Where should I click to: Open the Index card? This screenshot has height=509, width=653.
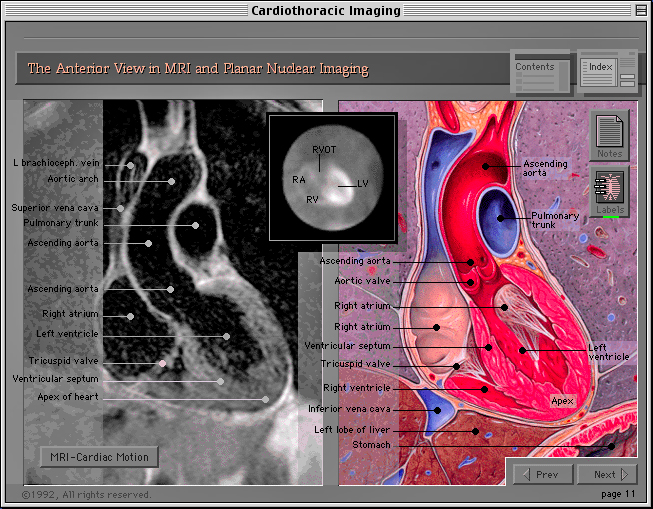[605, 69]
